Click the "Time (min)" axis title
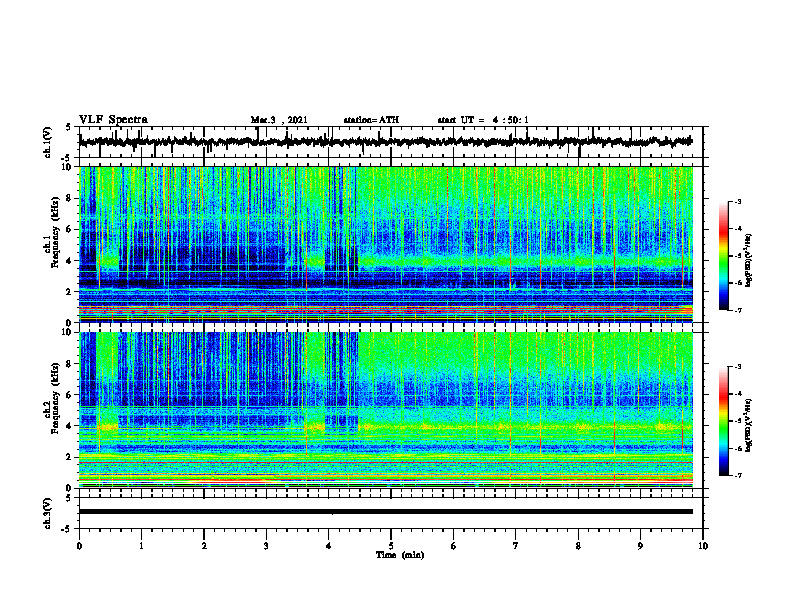The image size is (792, 612). click(x=400, y=555)
